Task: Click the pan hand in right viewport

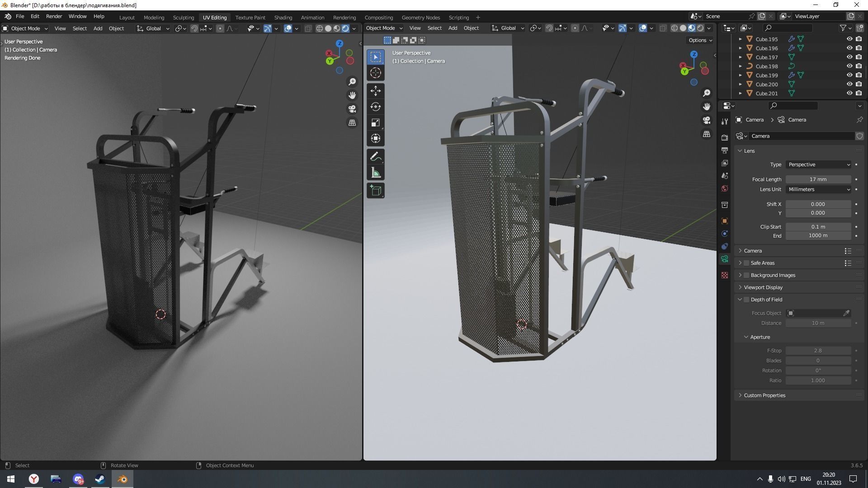Action: coord(706,107)
